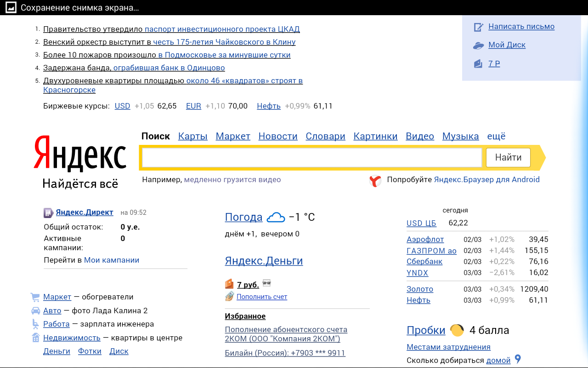Open the Погода weather link
Viewport: 588px width, 368px height.
point(244,217)
